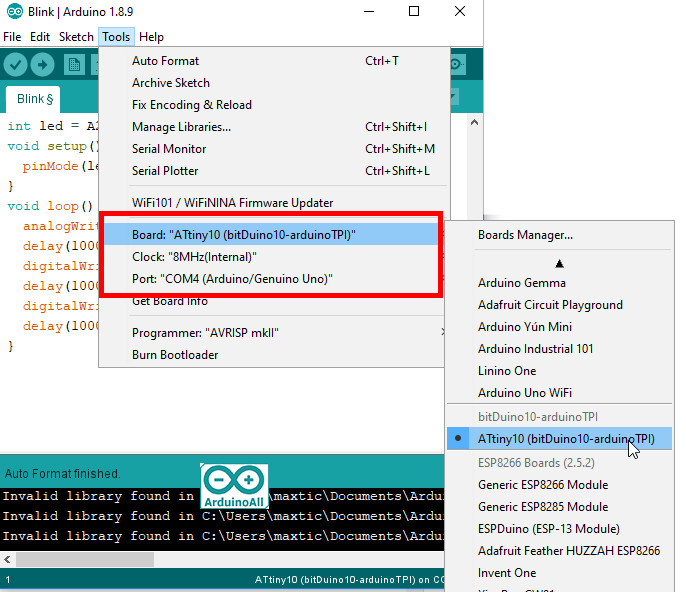The image size is (686, 592).
Task: Open the Sketch menu
Action: tap(76, 37)
